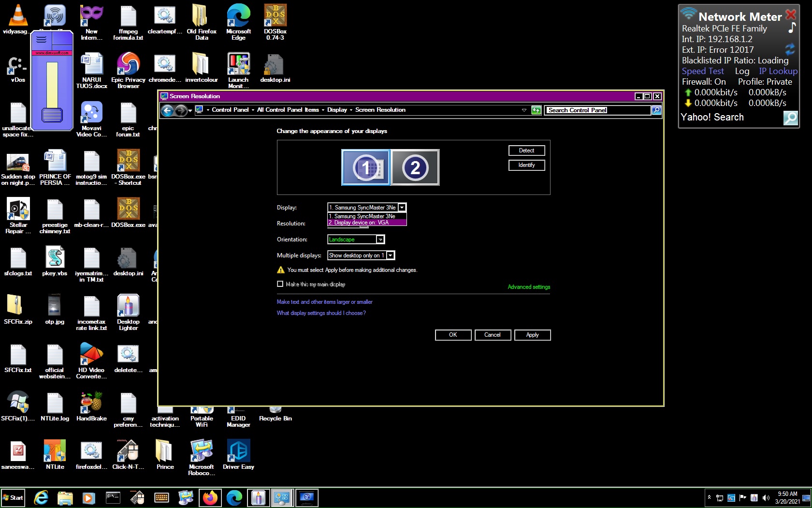
Task: Expand address bar history dropdown arrow
Action: pyautogui.click(x=524, y=110)
